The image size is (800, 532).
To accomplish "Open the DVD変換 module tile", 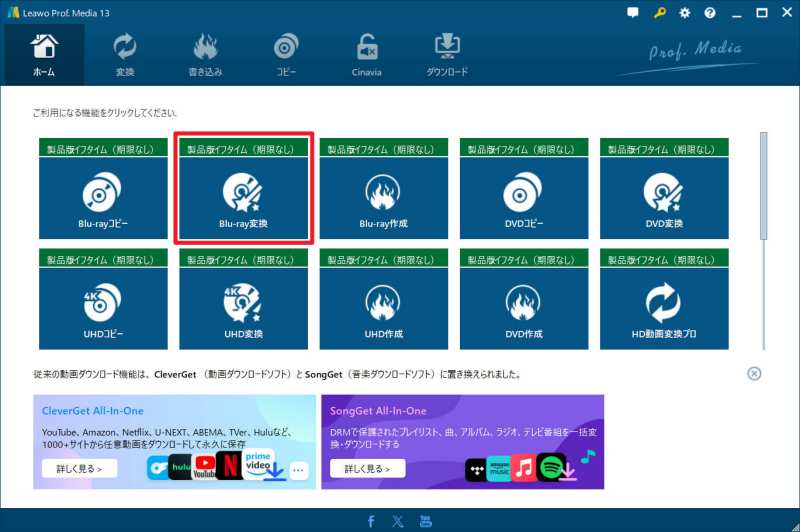I will pos(664,198).
